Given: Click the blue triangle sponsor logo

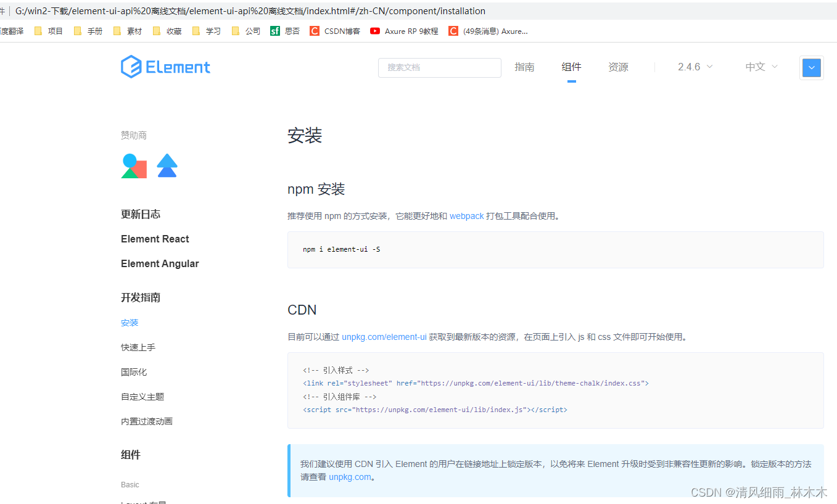Looking at the screenshot, I should pos(167,165).
